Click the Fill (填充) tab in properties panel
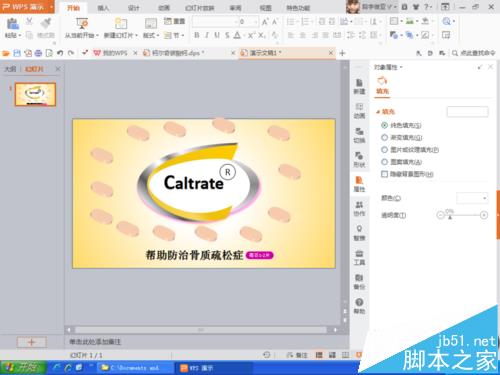This screenshot has height=375, width=500. pos(383,86)
